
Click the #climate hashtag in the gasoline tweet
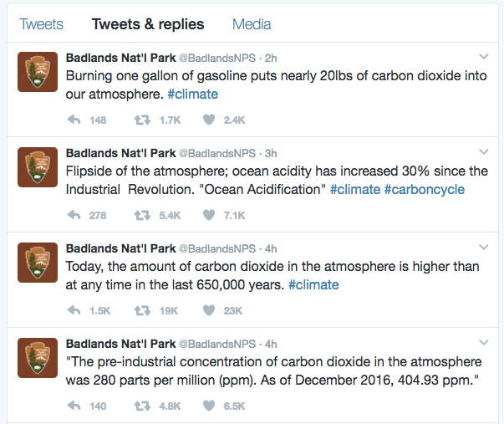coord(192,95)
